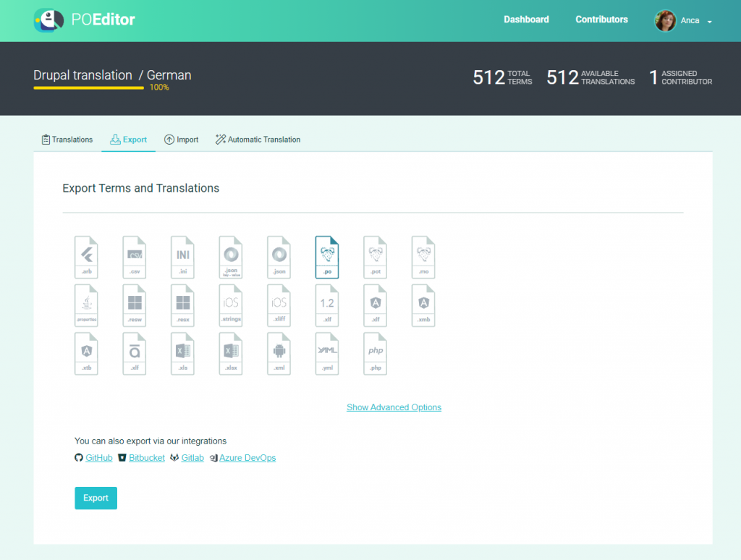
Task: Select the Android .xml format icon
Action: (279, 354)
